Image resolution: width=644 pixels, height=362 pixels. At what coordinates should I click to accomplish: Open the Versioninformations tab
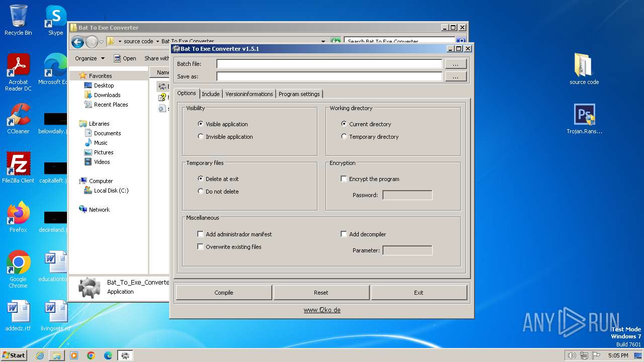(249, 94)
